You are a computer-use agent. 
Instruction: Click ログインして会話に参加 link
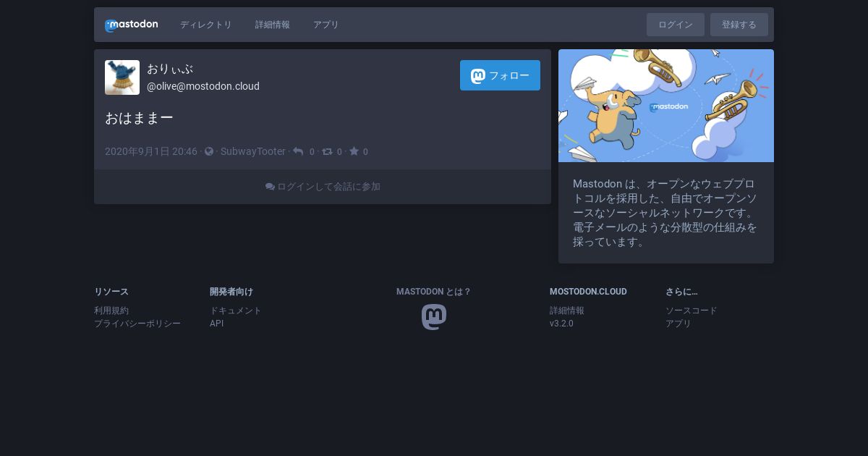tap(323, 187)
